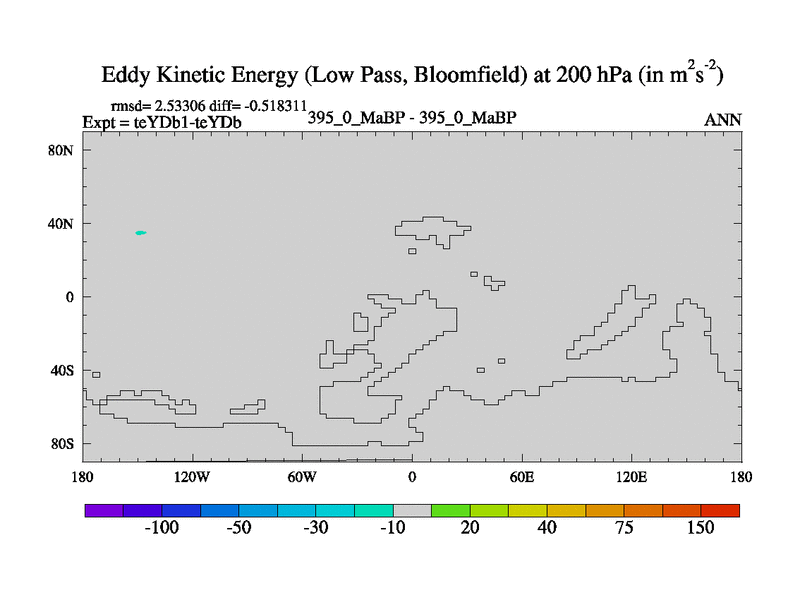
Task: Click the leftmost purple colorbar swatch
Action: (103, 510)
